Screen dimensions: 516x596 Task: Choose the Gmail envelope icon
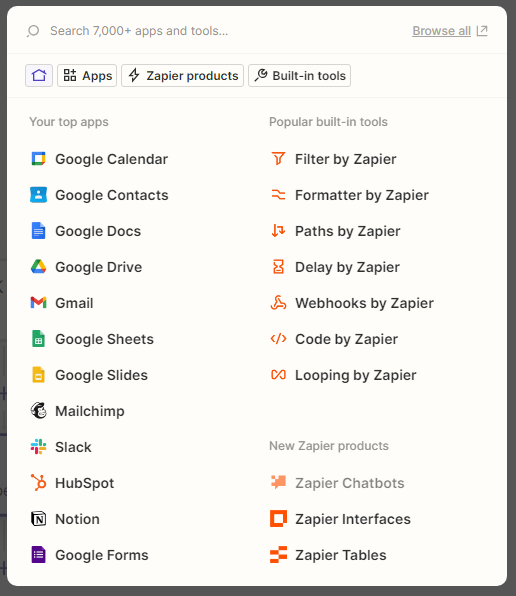(38, 303)
